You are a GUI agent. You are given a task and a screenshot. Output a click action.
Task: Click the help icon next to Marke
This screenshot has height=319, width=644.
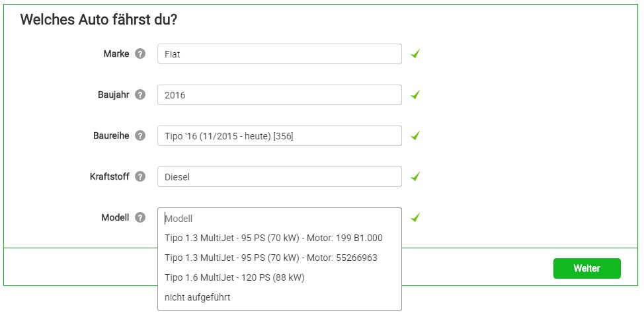click(140, 54)
